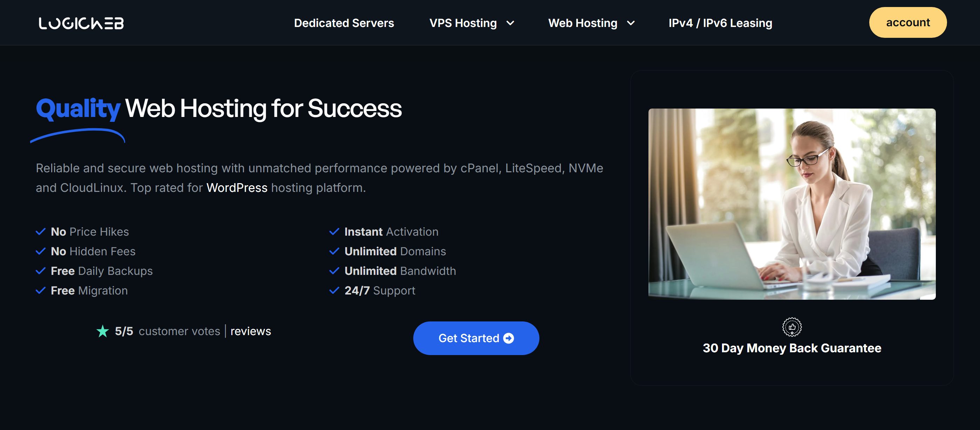Click the checkmark beside Instant Activation

[x=334, y=231]
